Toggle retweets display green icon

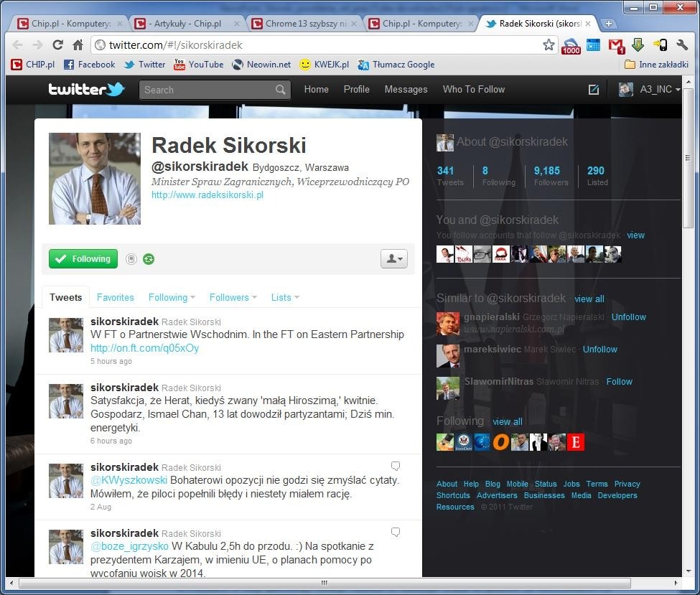pos(149,259)
